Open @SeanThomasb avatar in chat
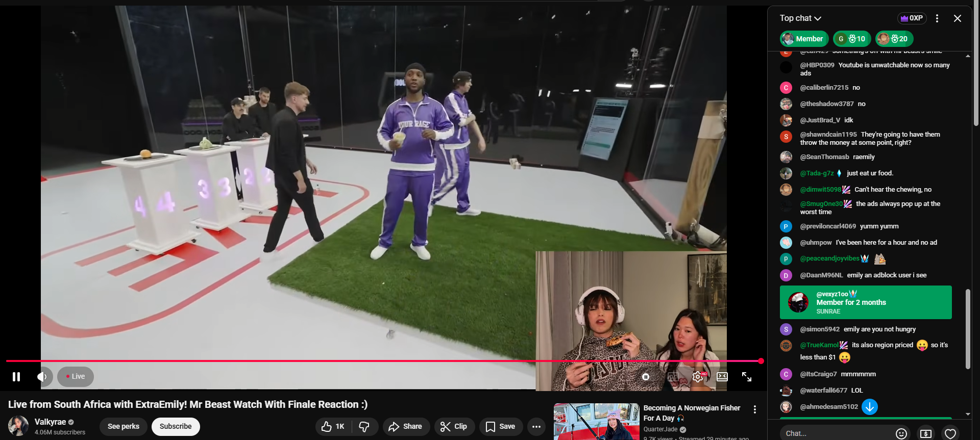The image size is (980, 440). tap(786, 157)
